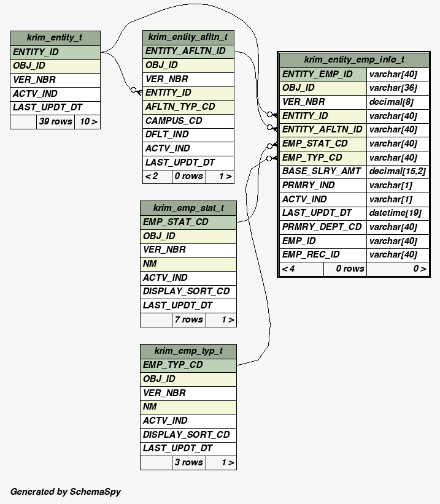Select OBJ_ID column in krim_entity_t
The width and height of the screenshot is (440, 504).
click(55, 66)
